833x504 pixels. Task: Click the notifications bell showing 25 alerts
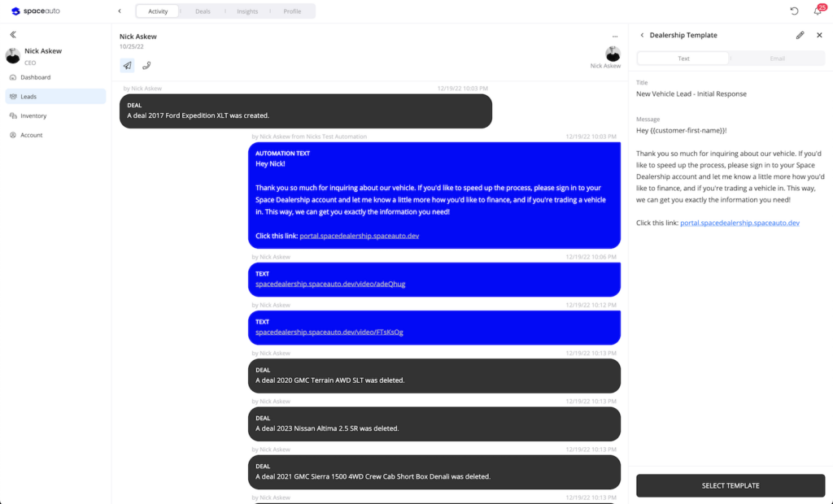[x=817, y=11]
